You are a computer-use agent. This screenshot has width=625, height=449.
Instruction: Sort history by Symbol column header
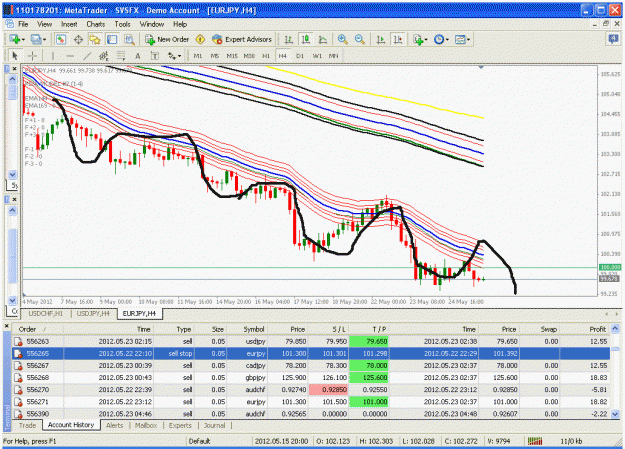(248, 329)
